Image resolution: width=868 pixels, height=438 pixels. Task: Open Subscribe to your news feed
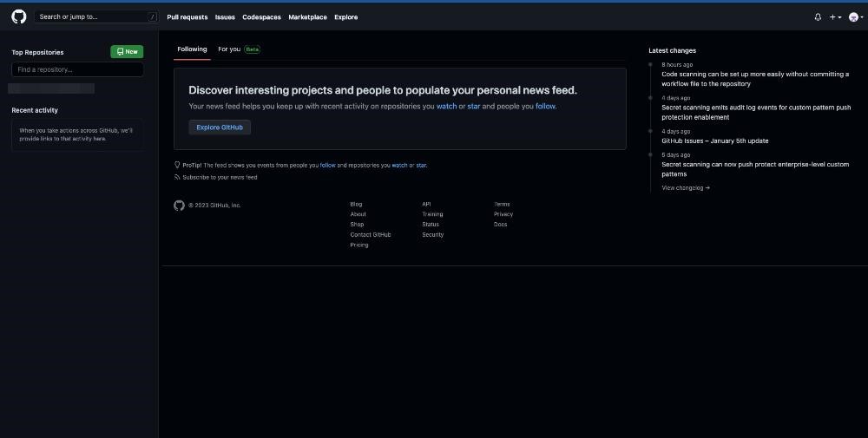point(216,178)
